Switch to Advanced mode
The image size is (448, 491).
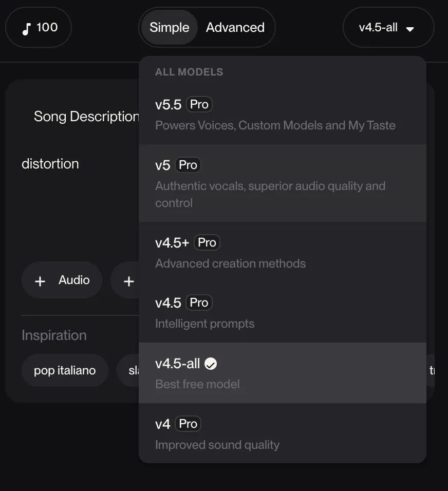[x=235, y=27]
